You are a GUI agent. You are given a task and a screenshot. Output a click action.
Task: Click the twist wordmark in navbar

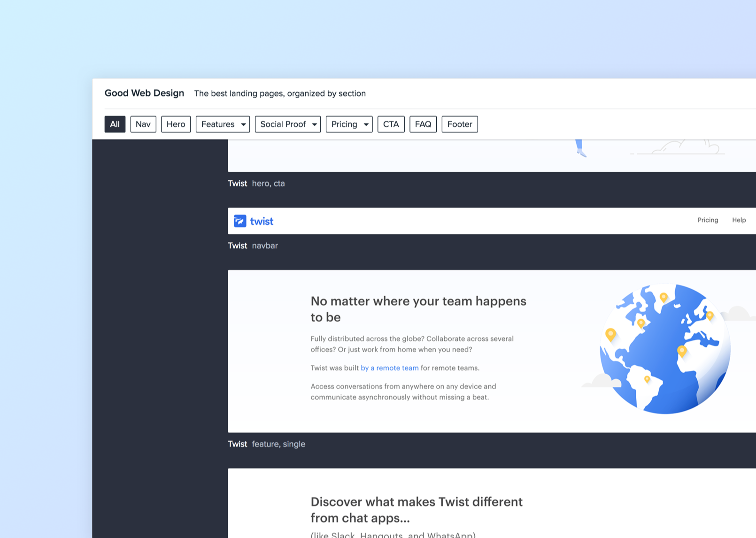tap(262, 221)
